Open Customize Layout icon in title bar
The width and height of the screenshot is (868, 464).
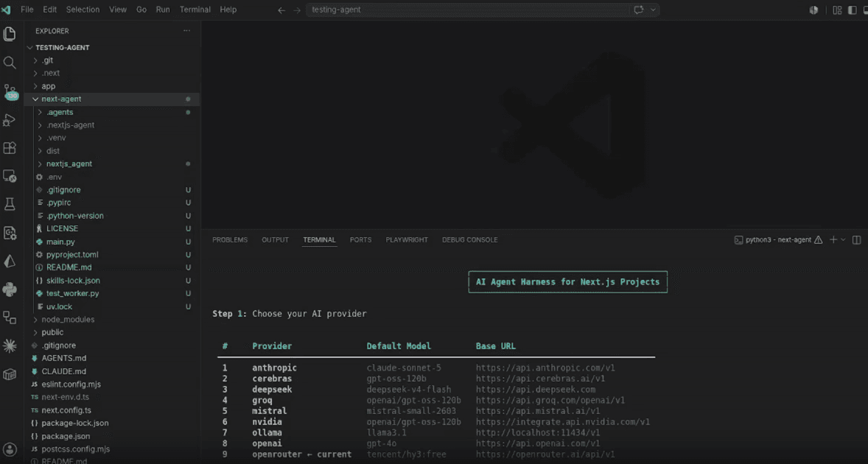tap(837, 10)
